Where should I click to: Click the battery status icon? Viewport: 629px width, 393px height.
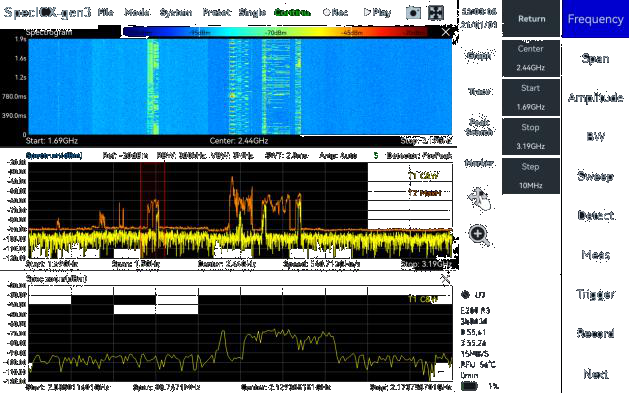point(469,387)
